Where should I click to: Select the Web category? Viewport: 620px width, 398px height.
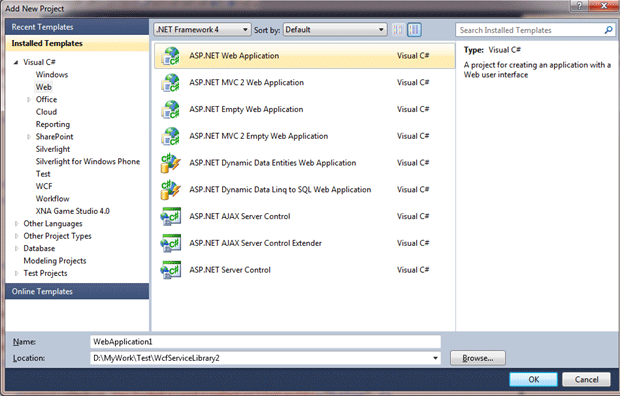pyautogui.click(x=43, y=87)
